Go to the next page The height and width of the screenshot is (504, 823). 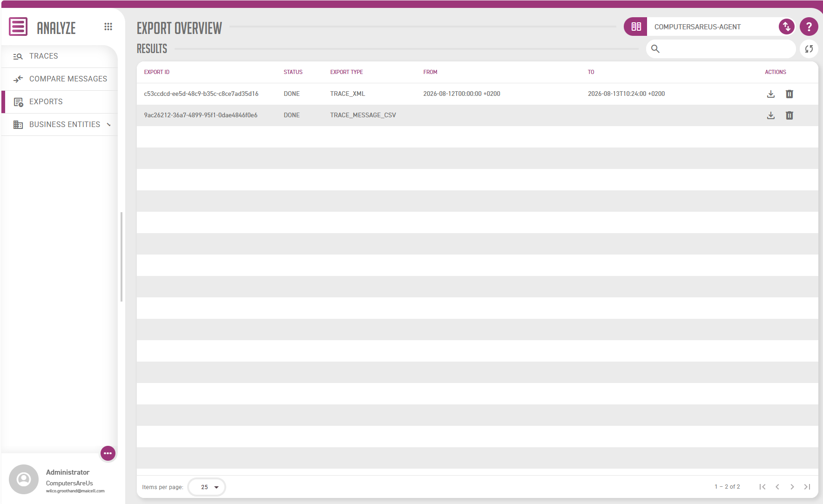click(792, 487)
